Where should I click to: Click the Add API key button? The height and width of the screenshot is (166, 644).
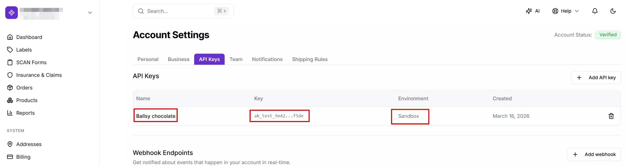coord(596,78)
